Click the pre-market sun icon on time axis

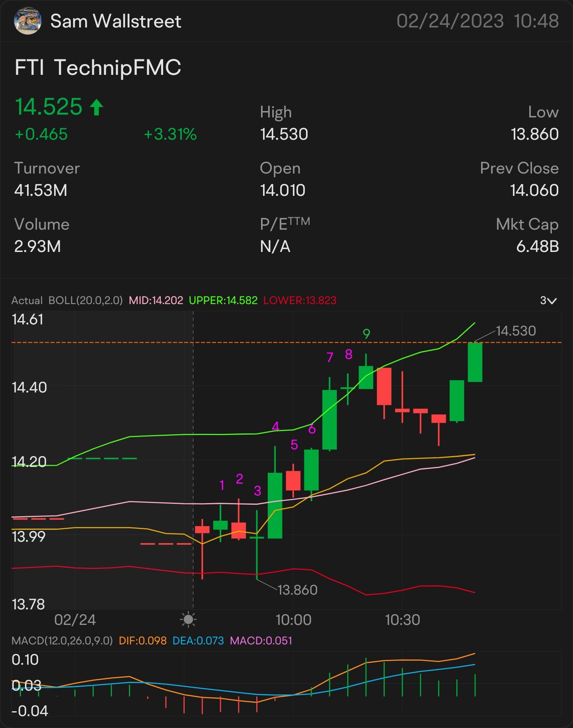188,620
